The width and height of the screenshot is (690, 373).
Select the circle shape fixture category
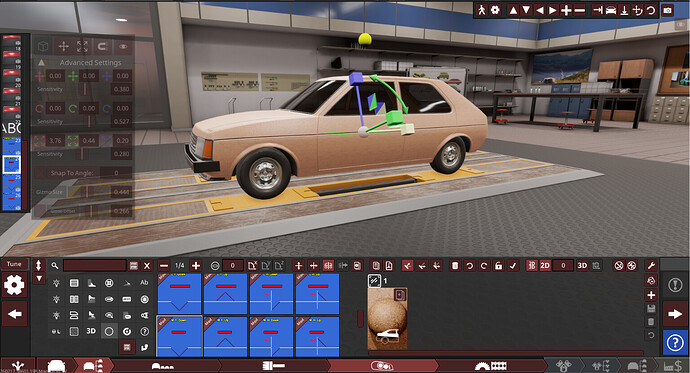pyautogui.click(x=109, y=331)
